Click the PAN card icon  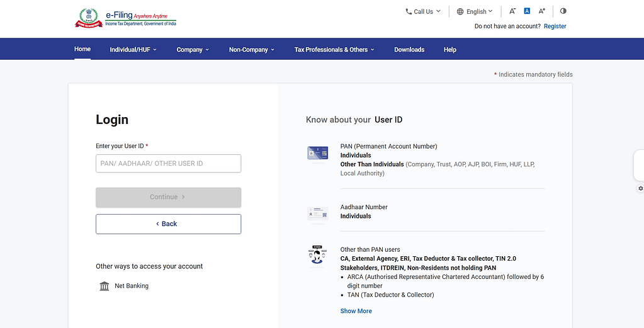[x=317, y=153]
